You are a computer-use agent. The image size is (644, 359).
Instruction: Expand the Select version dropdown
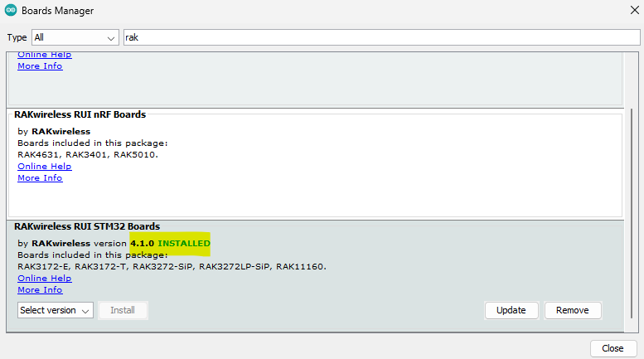(55, 310)
